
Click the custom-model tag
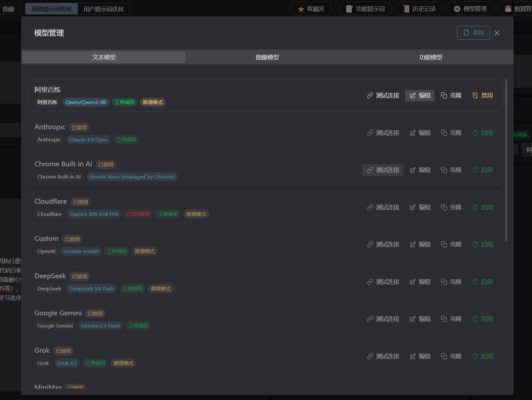81,251
